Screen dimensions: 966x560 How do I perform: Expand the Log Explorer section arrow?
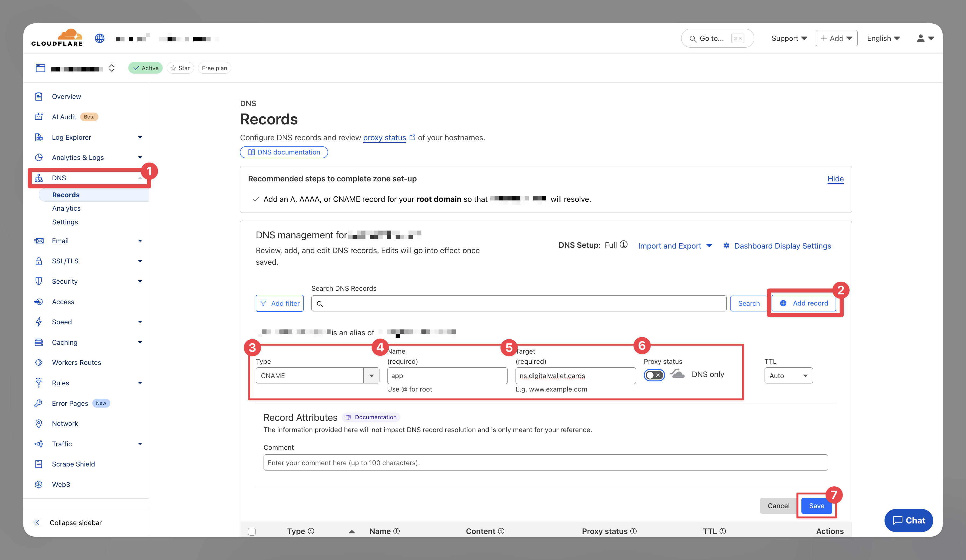pyautogui.click(x=140, y=137)
